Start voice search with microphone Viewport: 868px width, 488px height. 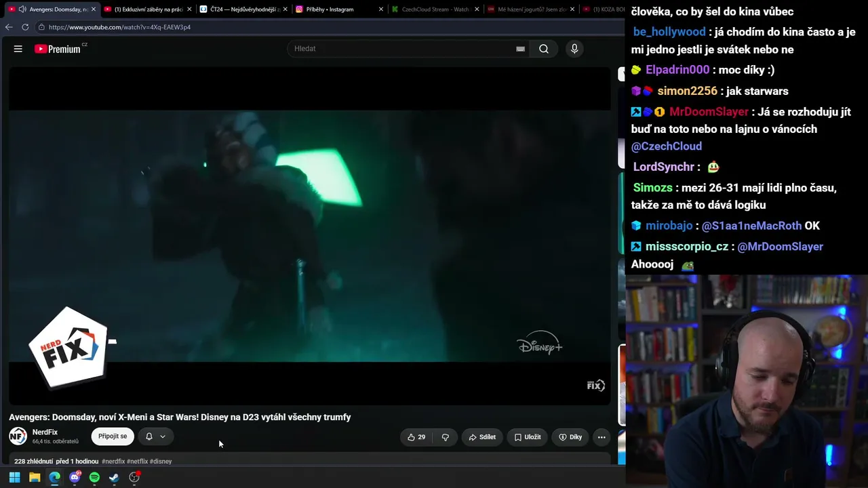click(574, 49)
